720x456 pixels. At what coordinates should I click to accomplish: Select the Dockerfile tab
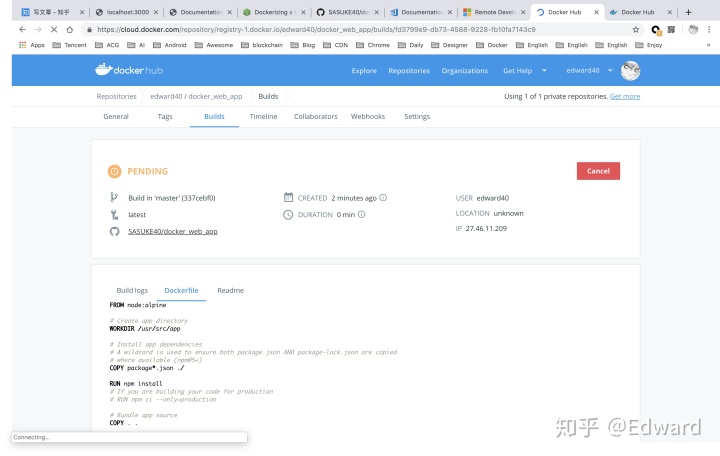tap(181, 290)
